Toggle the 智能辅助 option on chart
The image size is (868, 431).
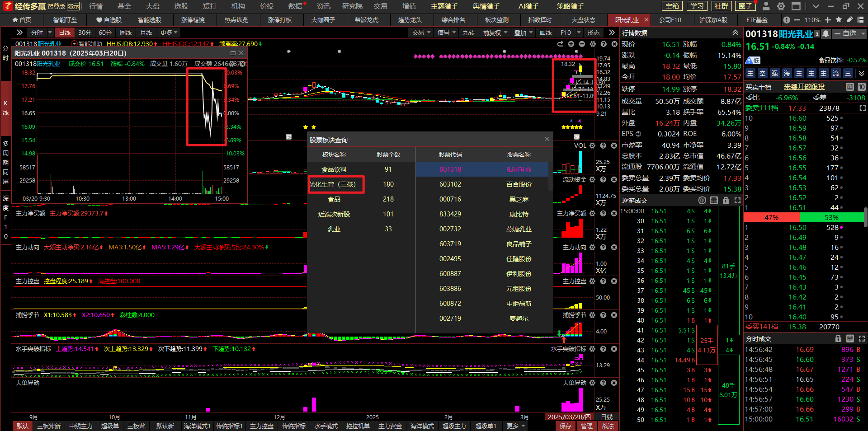coord(87,44)
